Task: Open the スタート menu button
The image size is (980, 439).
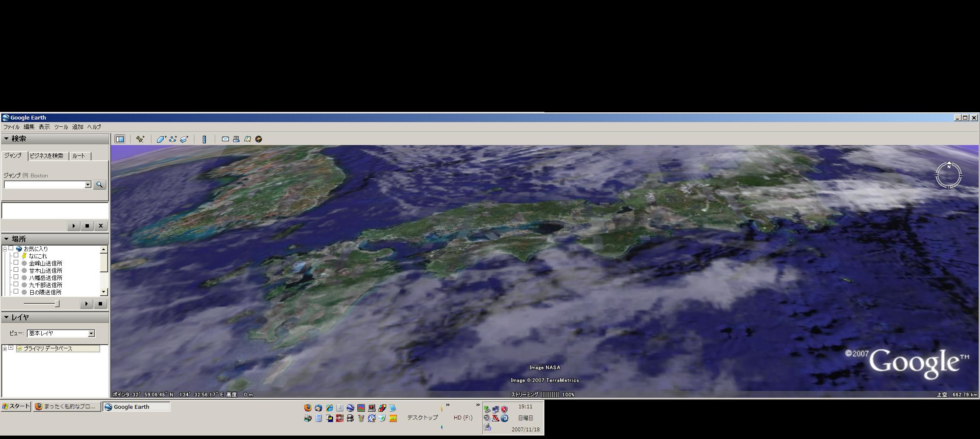Action: point(16,406)
